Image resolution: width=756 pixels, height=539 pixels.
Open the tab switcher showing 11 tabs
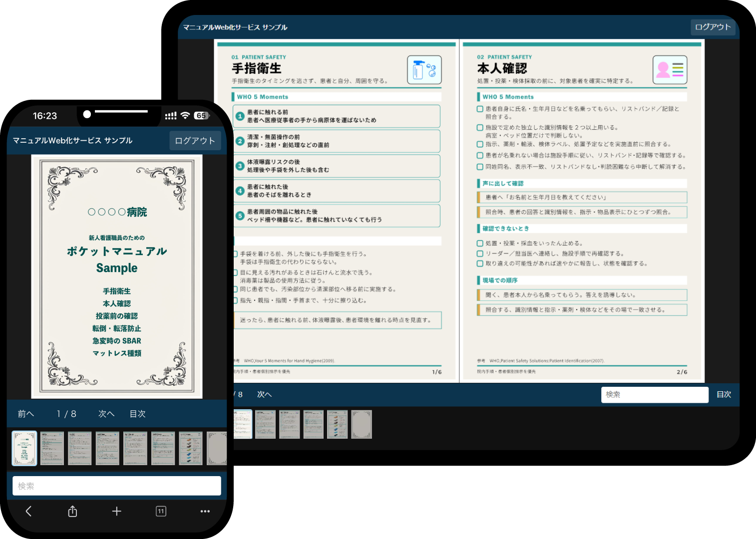pyautogui.click(x=161, y=511)
